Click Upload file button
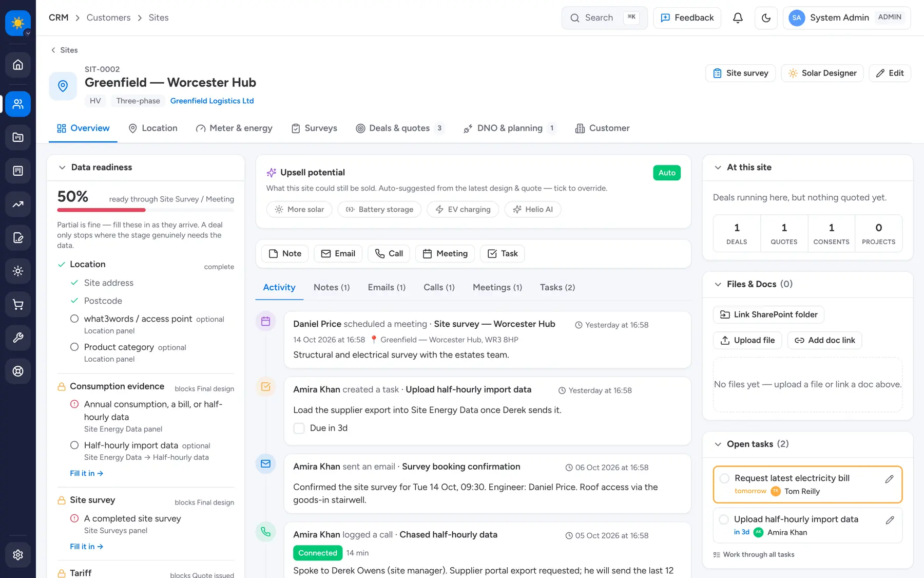 pyautogui.click(x=747, y=340)
